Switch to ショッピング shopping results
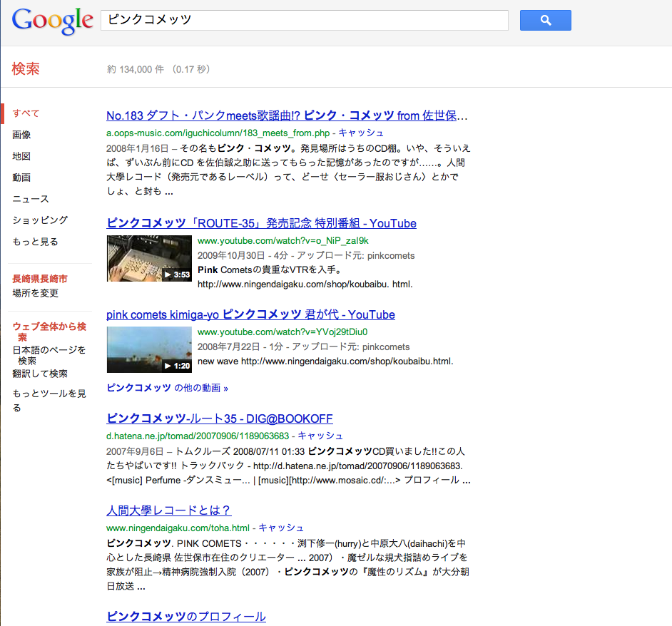The image size is (672, 626). pos(40,220)
